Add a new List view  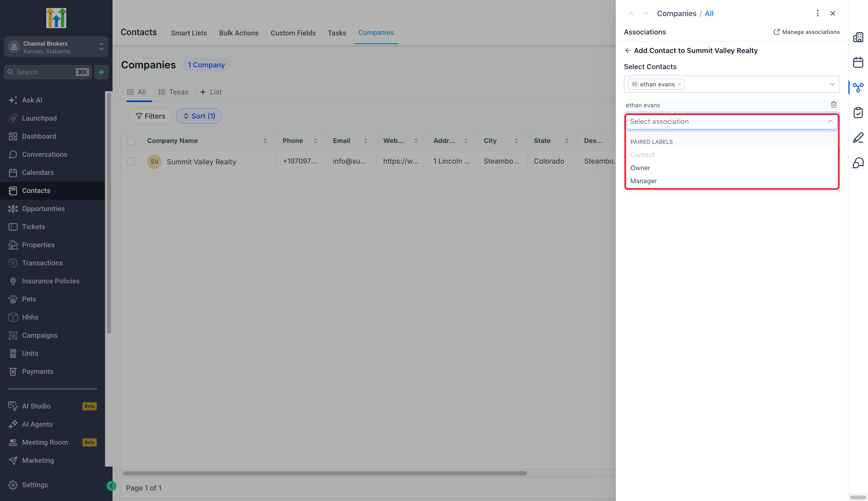tap(211, 92)
